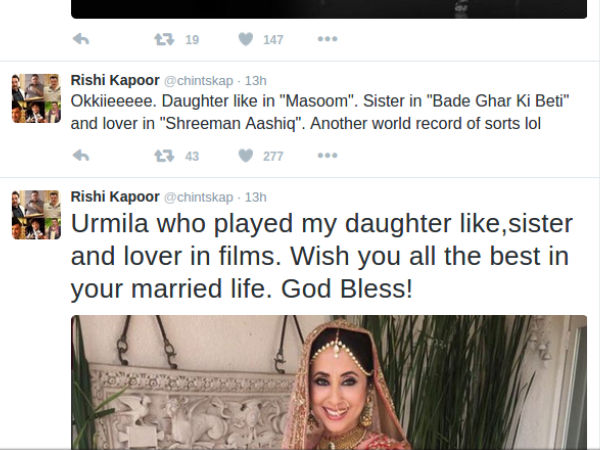Open Rishi Kapoor's name on the Urmila tweet

tap(114, 195)
